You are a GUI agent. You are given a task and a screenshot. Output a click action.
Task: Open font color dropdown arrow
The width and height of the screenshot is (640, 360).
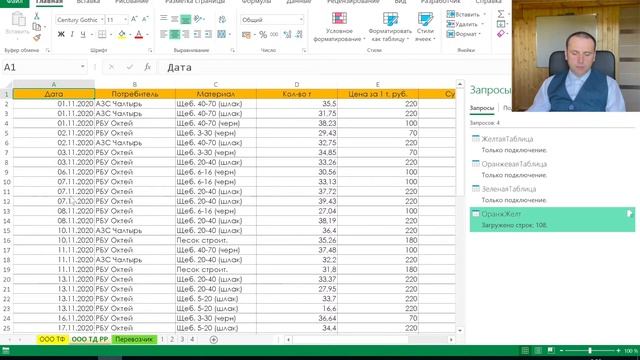tap(147, 35)
